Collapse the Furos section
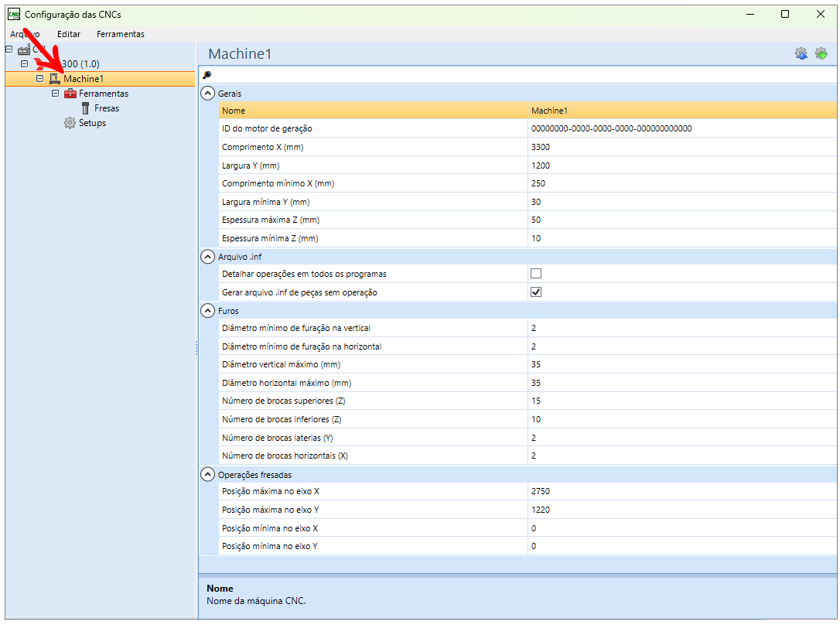 pyautogui.click(x=207, y=311)
